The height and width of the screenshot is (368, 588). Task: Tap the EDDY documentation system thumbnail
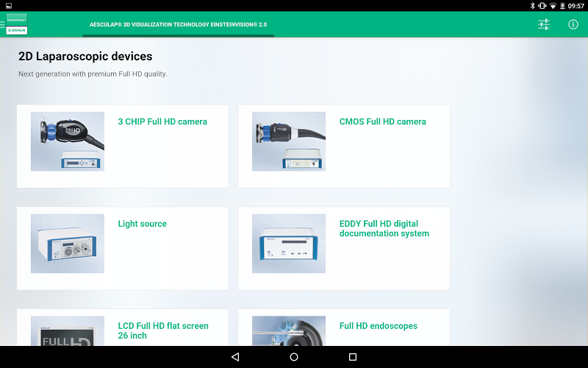pyautogui.click(x=289, y=244)
